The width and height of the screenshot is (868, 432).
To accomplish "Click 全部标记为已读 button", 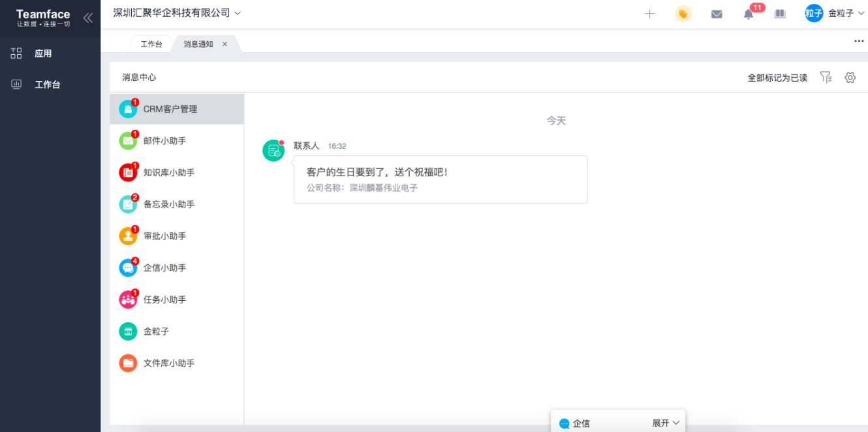I will pyautogui.click(x=777, y=78).
